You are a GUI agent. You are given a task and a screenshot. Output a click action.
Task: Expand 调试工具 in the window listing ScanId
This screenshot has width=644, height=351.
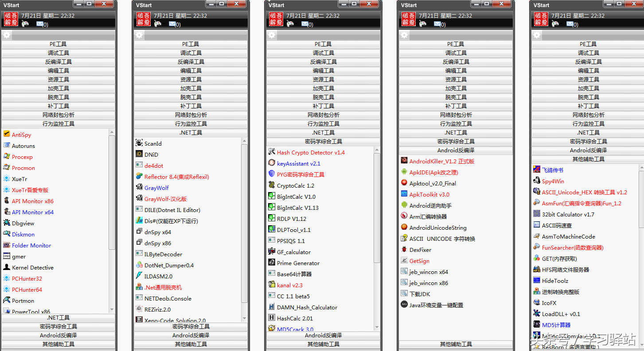tap(191, 53)
